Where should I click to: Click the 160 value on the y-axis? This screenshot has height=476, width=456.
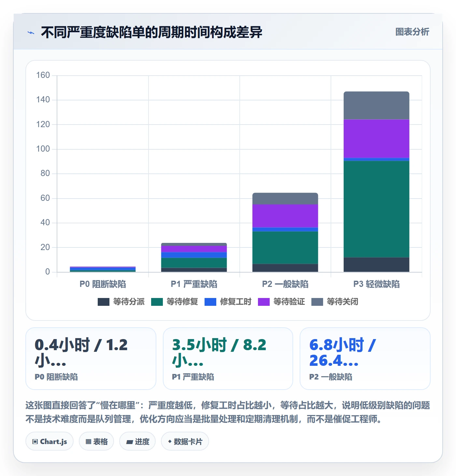(43, 75)
